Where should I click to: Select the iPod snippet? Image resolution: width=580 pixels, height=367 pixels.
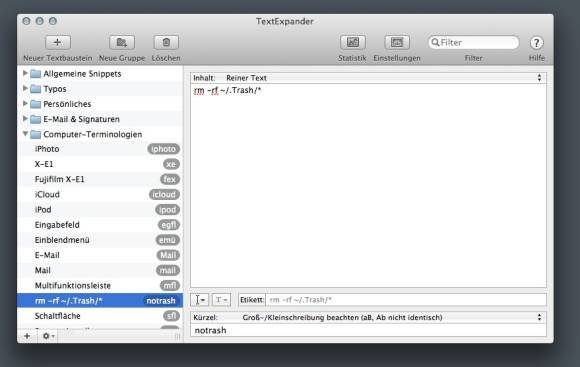pyautogui.click(x=100, y=209)
